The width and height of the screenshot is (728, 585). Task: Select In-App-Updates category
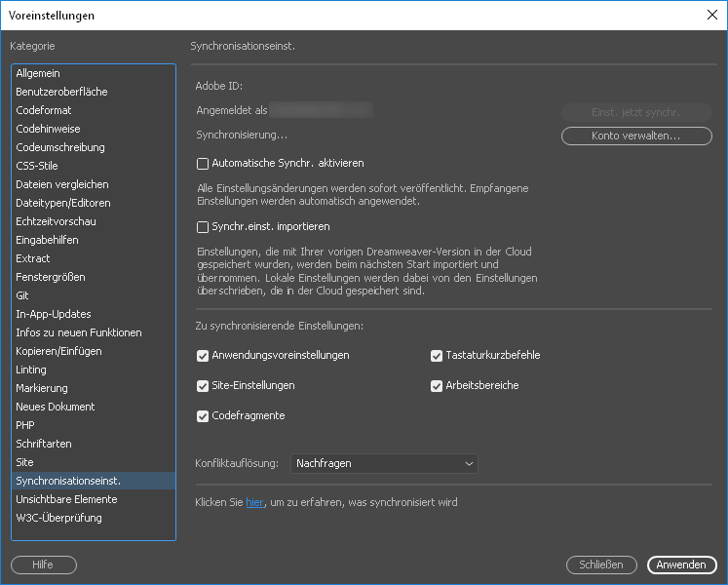pos(94,315)
